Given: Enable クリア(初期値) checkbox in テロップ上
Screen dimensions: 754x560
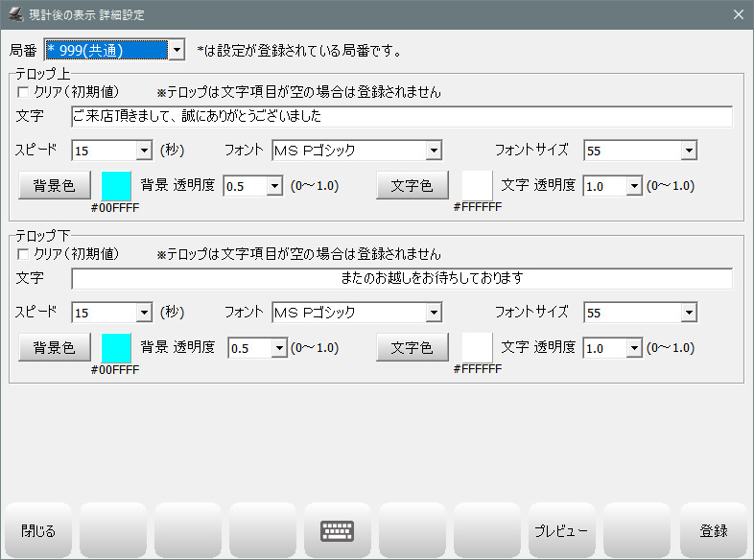Looking at the screenshot, I should click(24, 93).
